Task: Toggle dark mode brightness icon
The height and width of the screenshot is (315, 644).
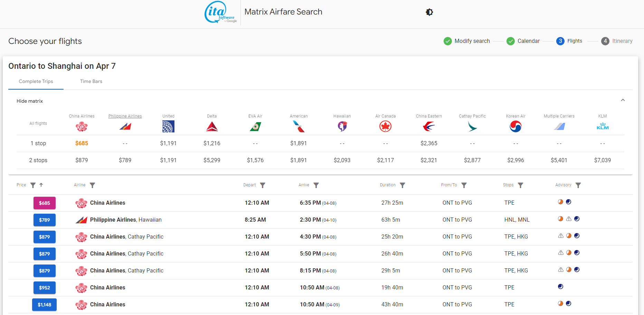Action: 429,12
